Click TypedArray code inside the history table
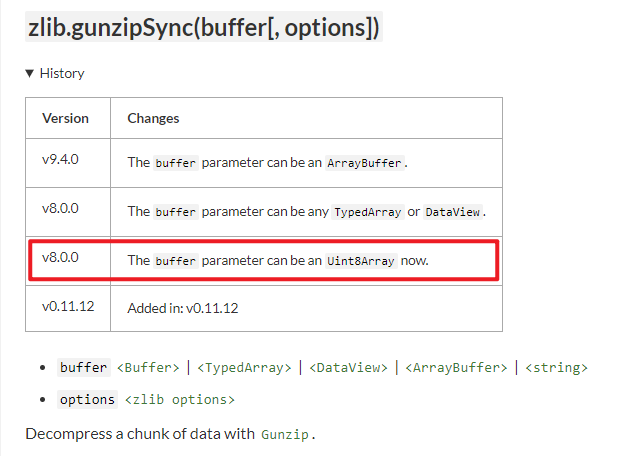628x456 pixels. pyautogui.click(x=371, y=212)
